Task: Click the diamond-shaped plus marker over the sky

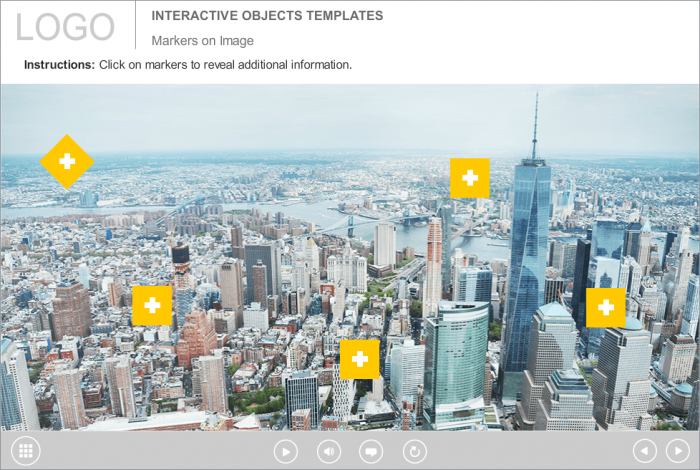Action: coord(67,161)
